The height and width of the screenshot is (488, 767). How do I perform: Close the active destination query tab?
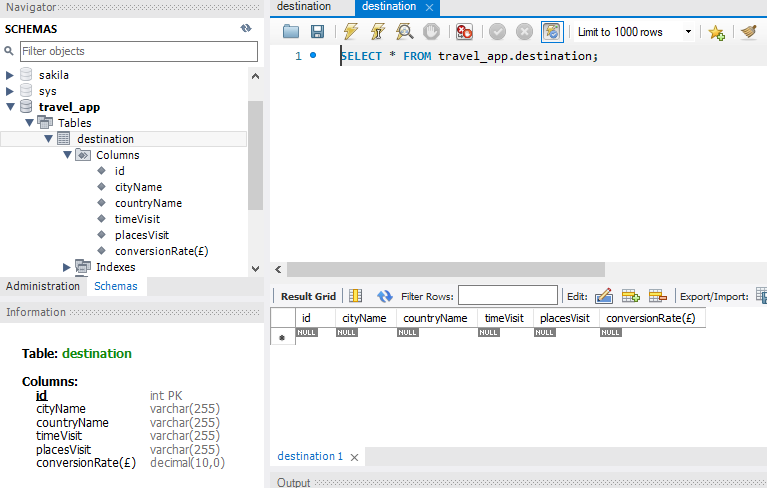click(429, 7)
